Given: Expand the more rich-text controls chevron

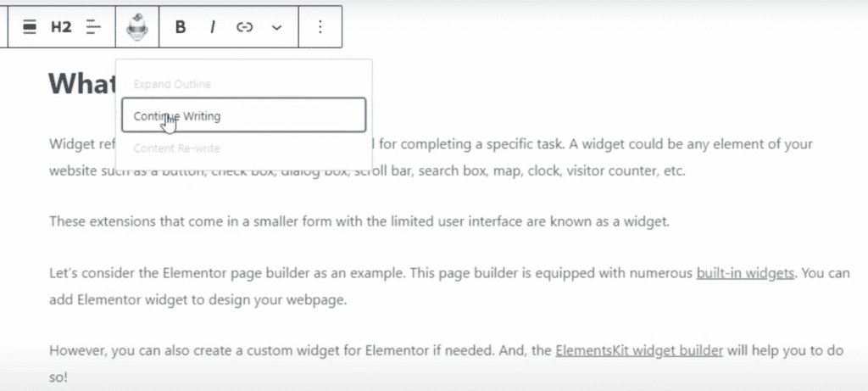Looking at the screenshot, I should pyautogui.click(x=276, y=27).
